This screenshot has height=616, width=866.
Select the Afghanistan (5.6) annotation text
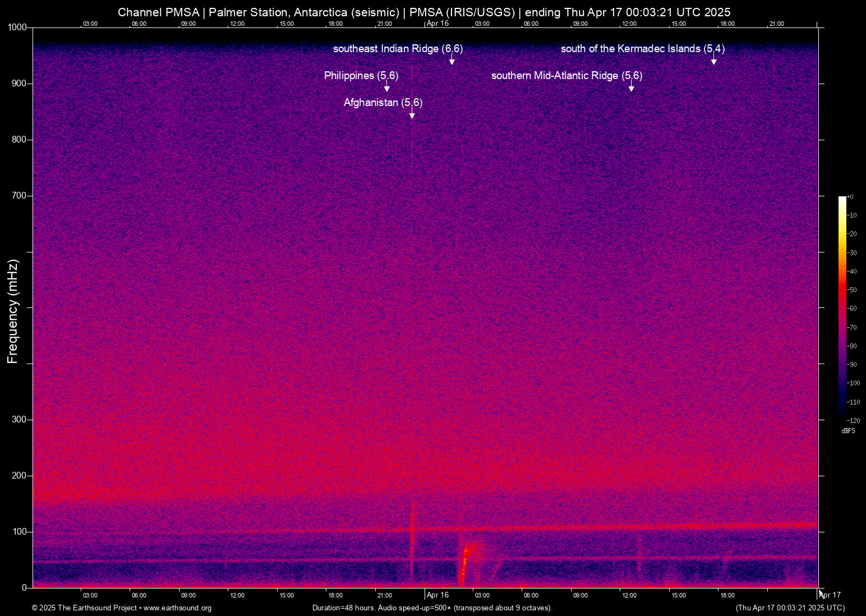pyautogui.click(x=383, y=103)
